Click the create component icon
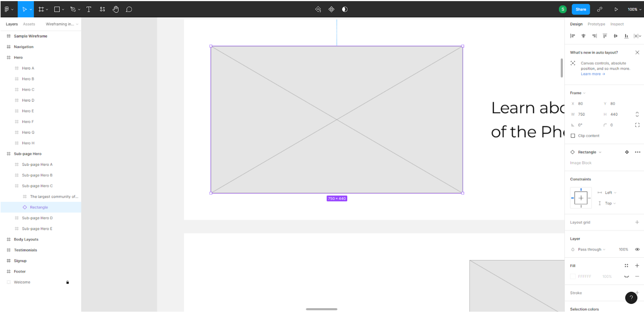This screenshot has width=644, height=313. pyautogui.click(x=331, y=10)
